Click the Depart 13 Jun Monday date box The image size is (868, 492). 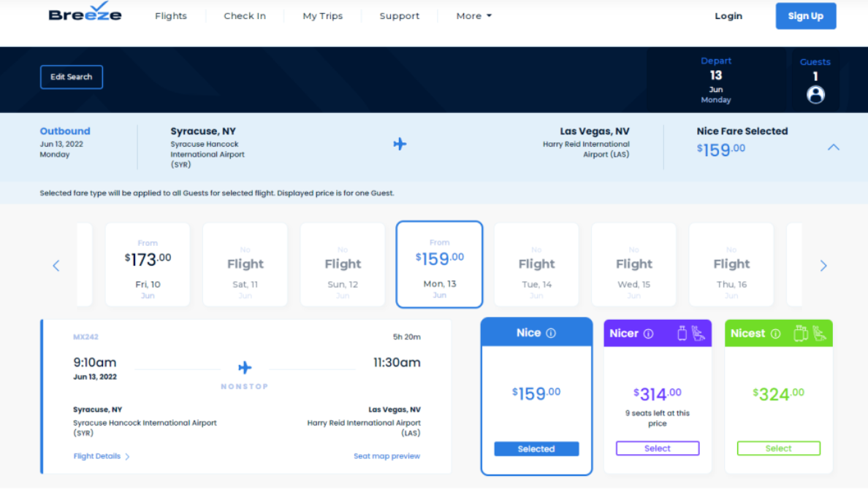point(716,80)
